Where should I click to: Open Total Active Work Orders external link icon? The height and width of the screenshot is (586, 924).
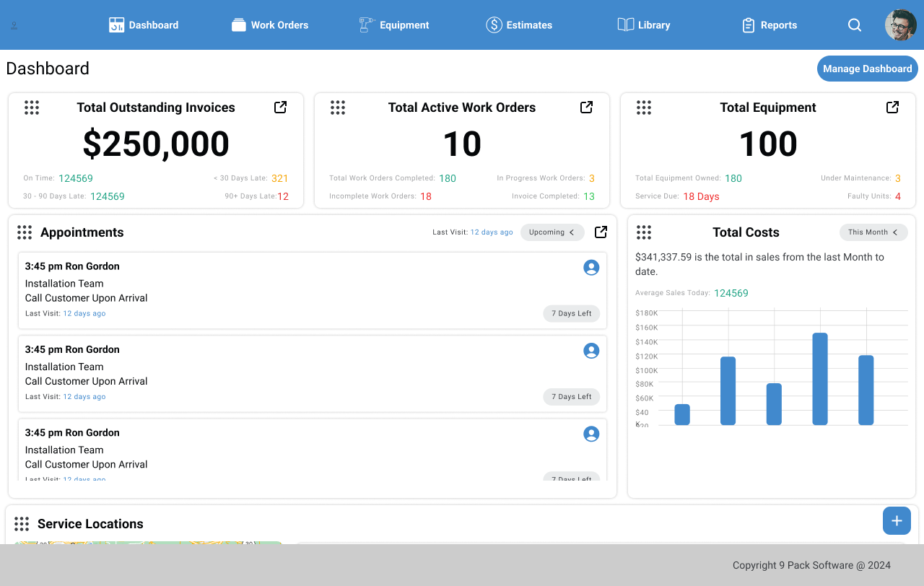586,108
